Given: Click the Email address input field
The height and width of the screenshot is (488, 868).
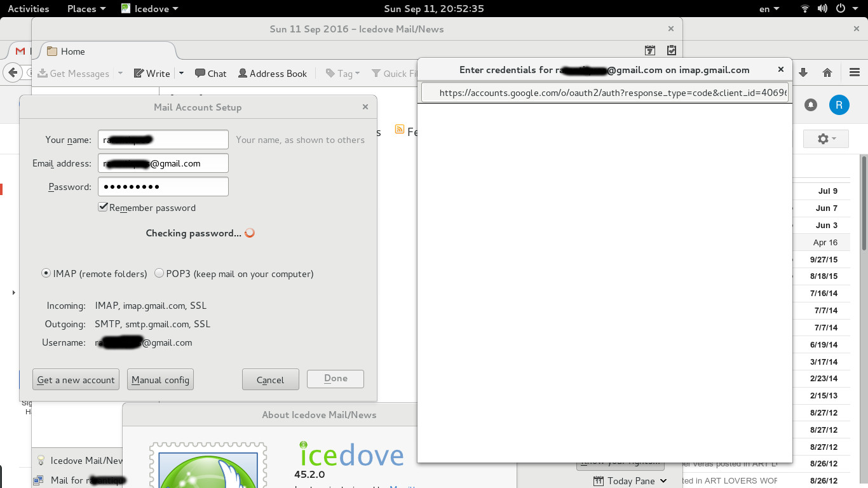Looking at the screenshot, I should coord(163,163).
